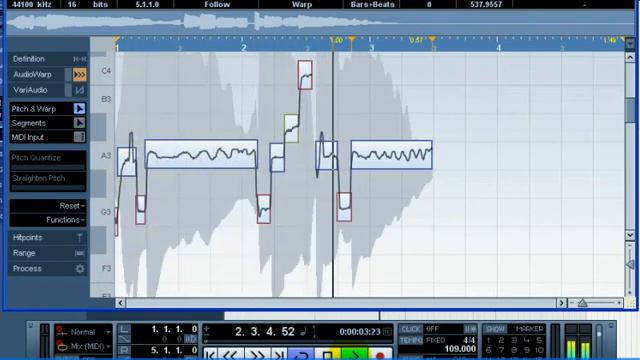Screen dimensions: 640x360
Task: Click the Bars+Beats field in info line
Action: tap(372, 4)
